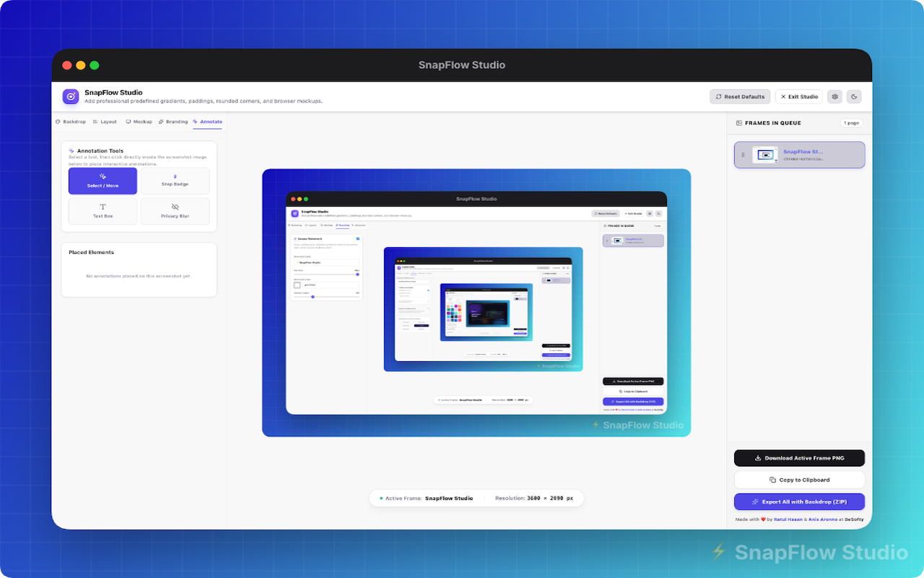Switch to the Backdrop tab
Screen dimensions: 924x578
[71, 122]
